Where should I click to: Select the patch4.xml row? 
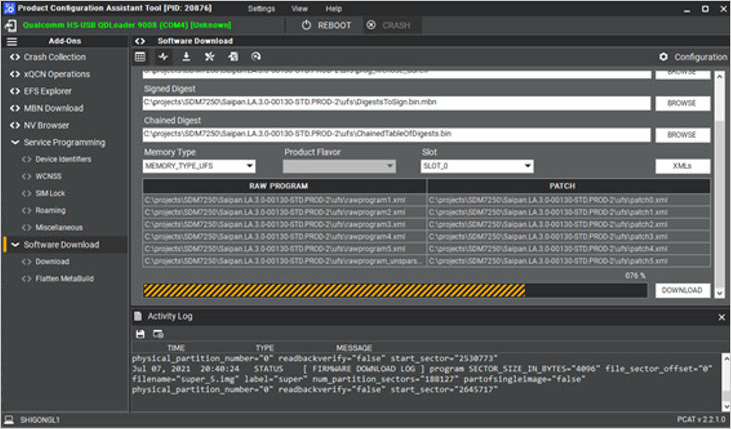point(569,249)
